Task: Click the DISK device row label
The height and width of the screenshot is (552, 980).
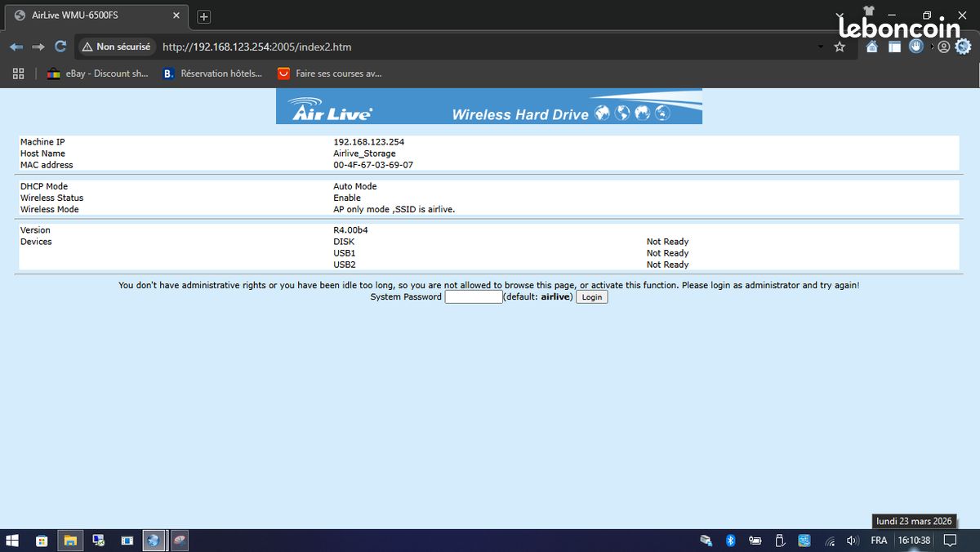Action: pos(344,242)
